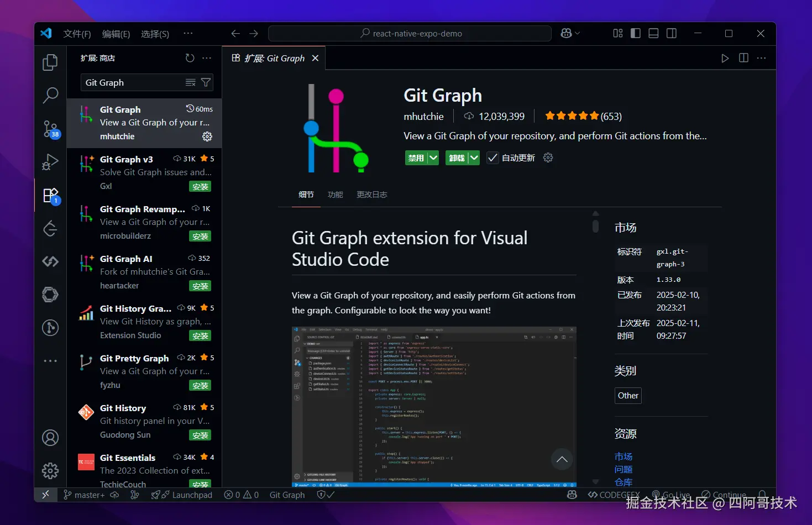The image size is (812, 525).
Task: Open extensions panel more actions menu
Action: point(207,58)
